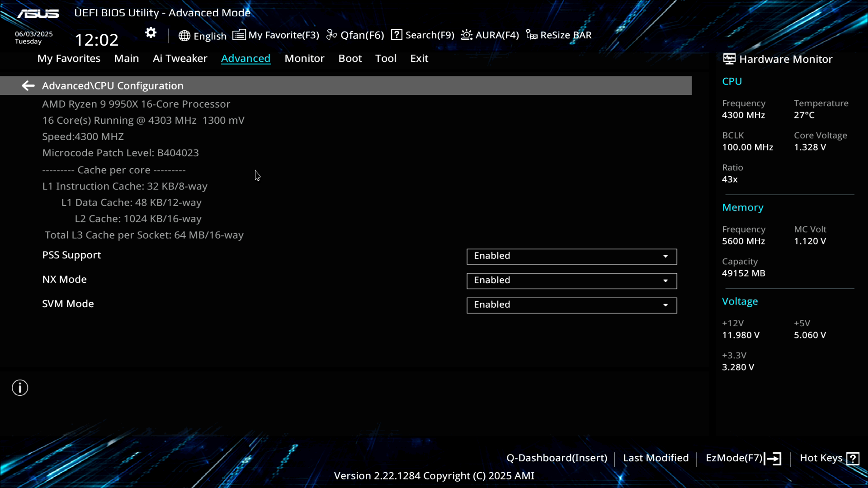868x488 pixels.
Task: Click the Hot Keys question icon
Action: pos(853,459)
